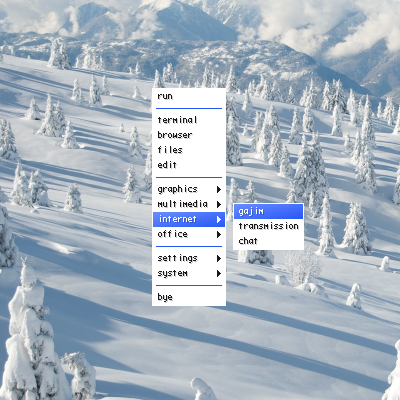Viewport: 400px width, 400px height.
Task: Open the settings submenu
Action: point(189,258)
